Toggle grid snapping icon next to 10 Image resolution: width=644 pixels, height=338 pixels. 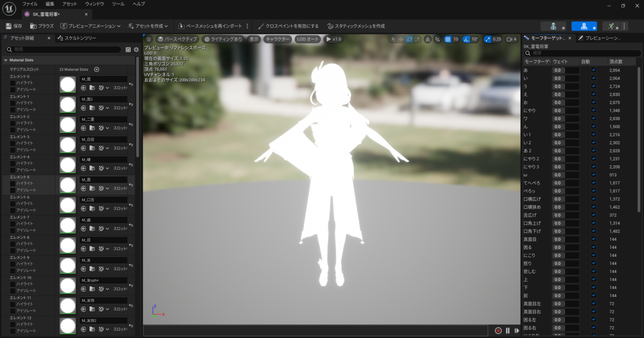pyautogui.click(x=448, y=39)
